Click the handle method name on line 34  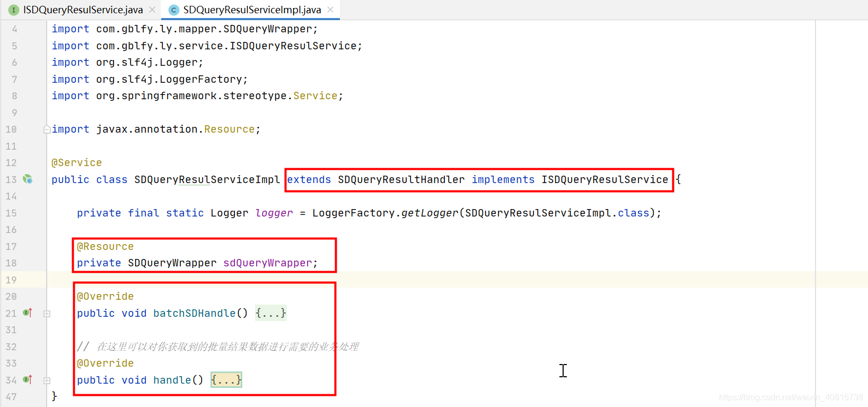[172, 380]
